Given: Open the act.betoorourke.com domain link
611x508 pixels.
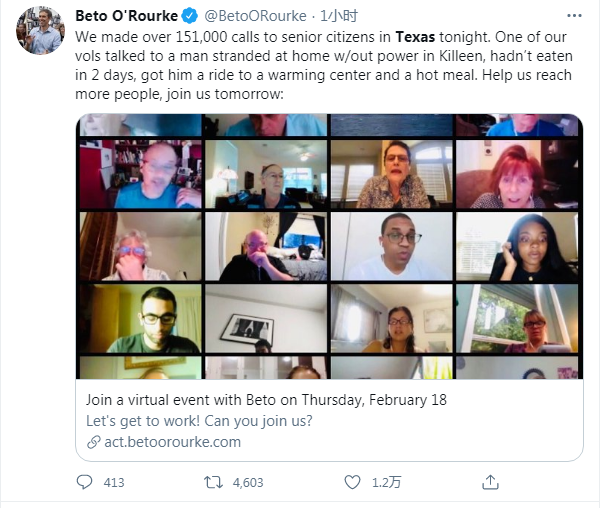Looking at the screenshot, I should pyautogui.click(x=172, y=442).
